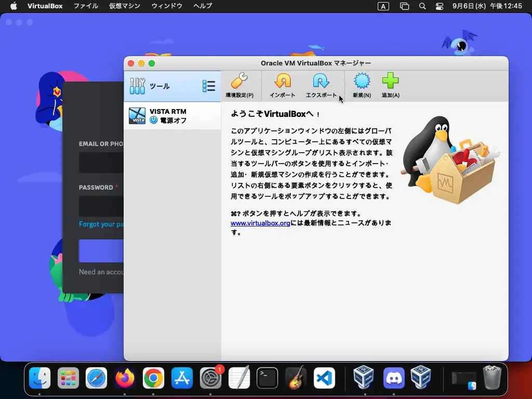
Task: Open Terminal from the Dock
Action: tap(268, 378)
